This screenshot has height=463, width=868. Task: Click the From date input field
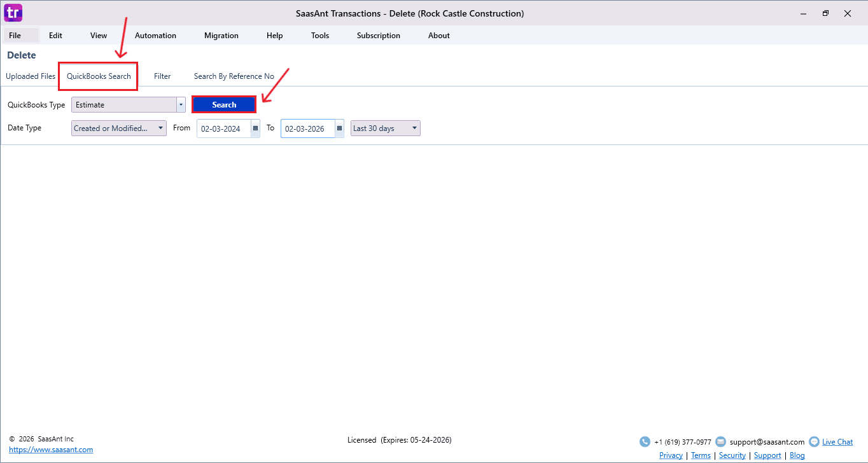[x=223, y=128]
